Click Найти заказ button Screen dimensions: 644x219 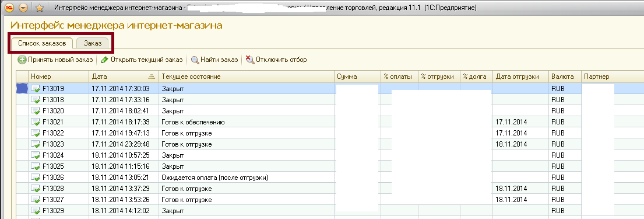point(214,60)
